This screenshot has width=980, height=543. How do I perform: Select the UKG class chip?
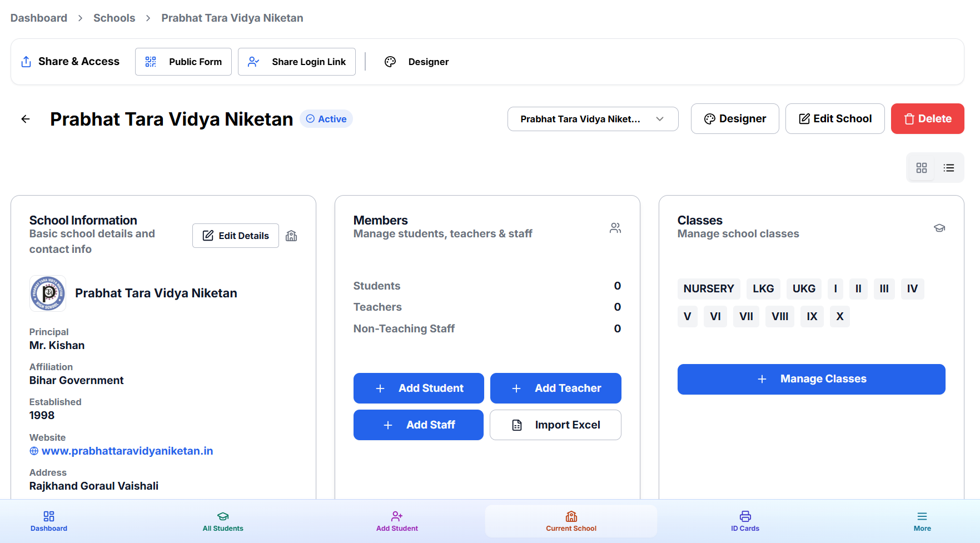tap(804, 288)
